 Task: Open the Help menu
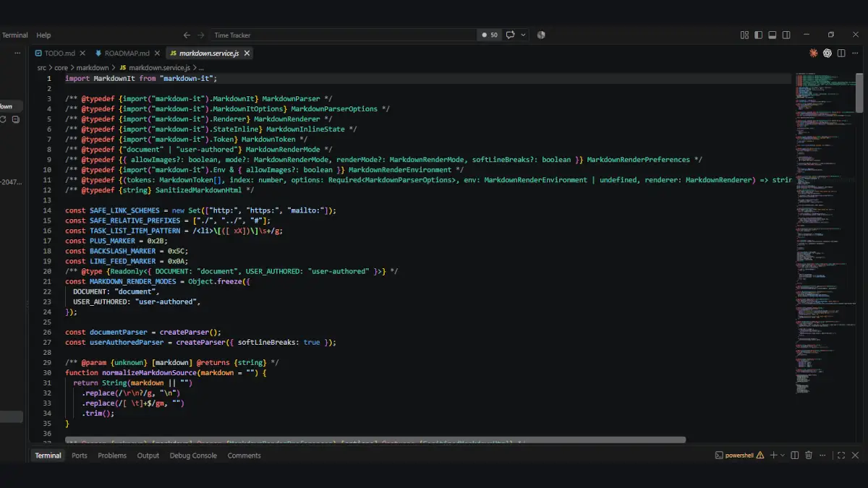[x=43, y=35]
